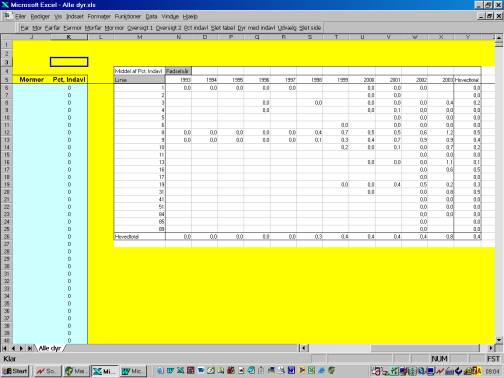This screenshot has width=504, height=378.
Task: Click the Pct indavl toolbar button
Action: pos(196,28)
